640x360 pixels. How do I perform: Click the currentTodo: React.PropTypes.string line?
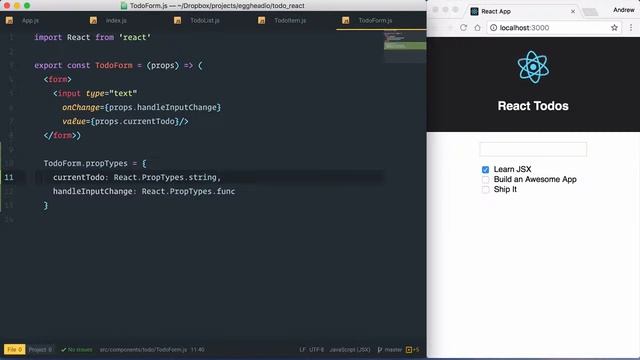point(137,177)
